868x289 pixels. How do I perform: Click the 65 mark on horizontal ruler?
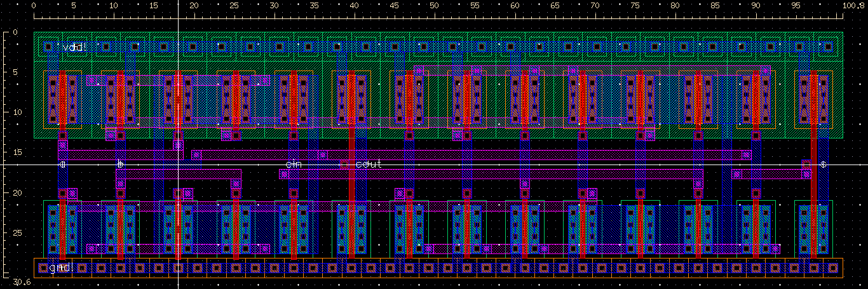[555, 6]
